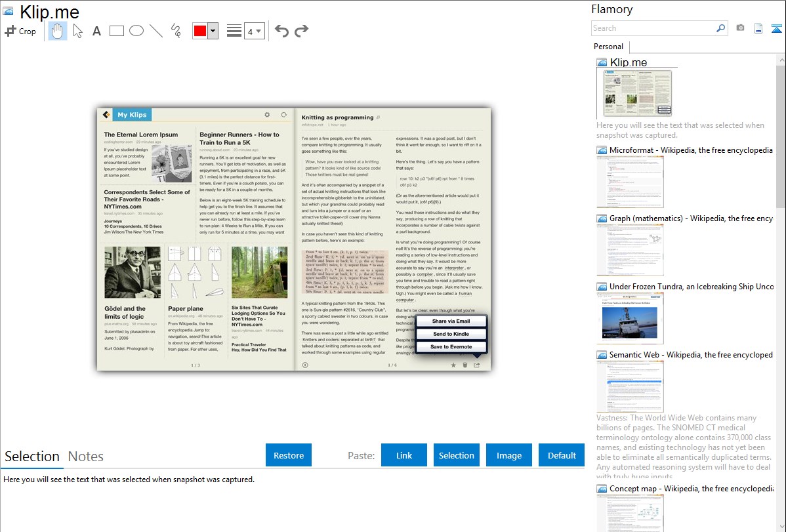Open Semantic Web Wikipedia snapshot title
This screenshot has width=786, height=532.
point(691,354)
